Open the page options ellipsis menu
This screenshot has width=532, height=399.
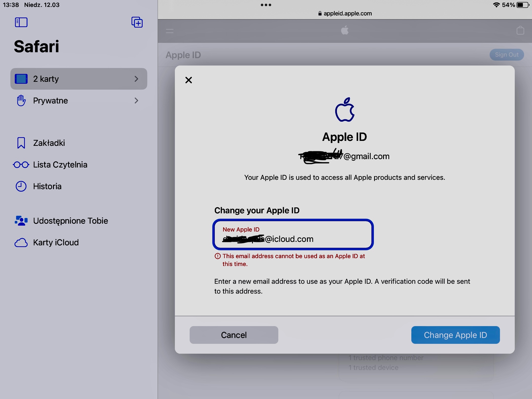pyautogui.click(x=266, y=5)
